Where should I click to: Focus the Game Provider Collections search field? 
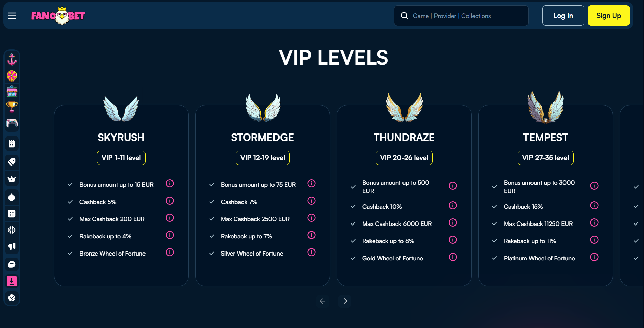tap(465, 16)
